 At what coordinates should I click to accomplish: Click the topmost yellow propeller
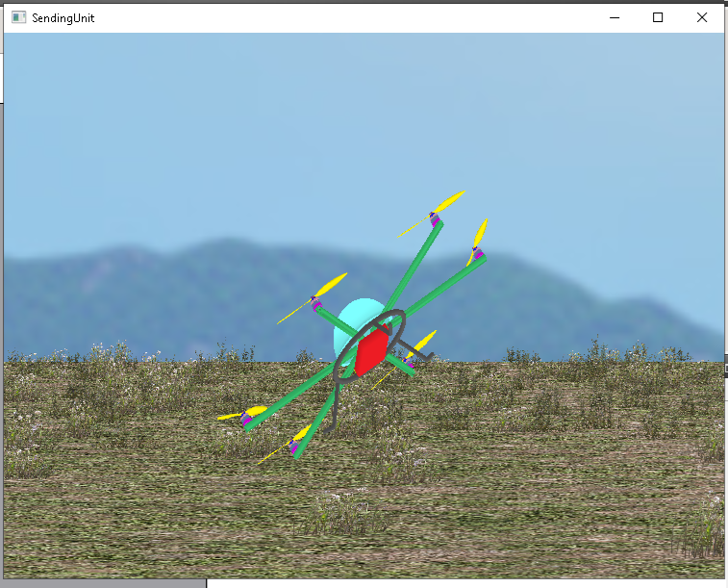tap(447, 201)
